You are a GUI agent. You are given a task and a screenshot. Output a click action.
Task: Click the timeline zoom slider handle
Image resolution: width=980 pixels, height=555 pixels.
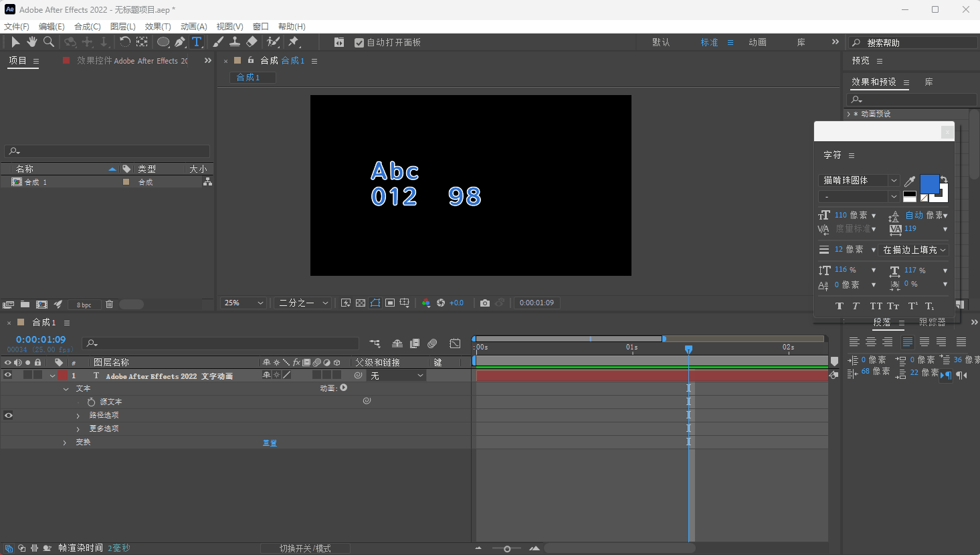(507, 549)
